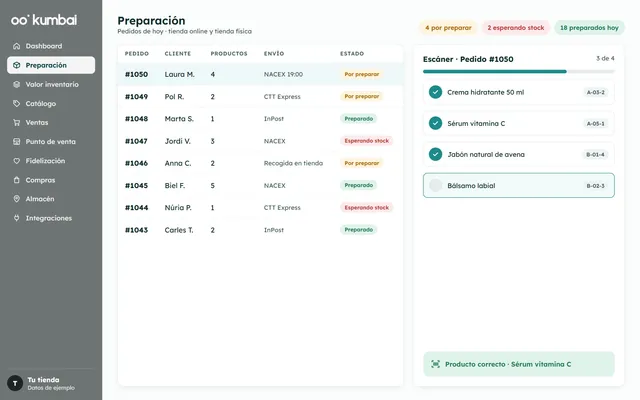
Task: Click the Almacén location pin icon
Action: coord(16,199)
